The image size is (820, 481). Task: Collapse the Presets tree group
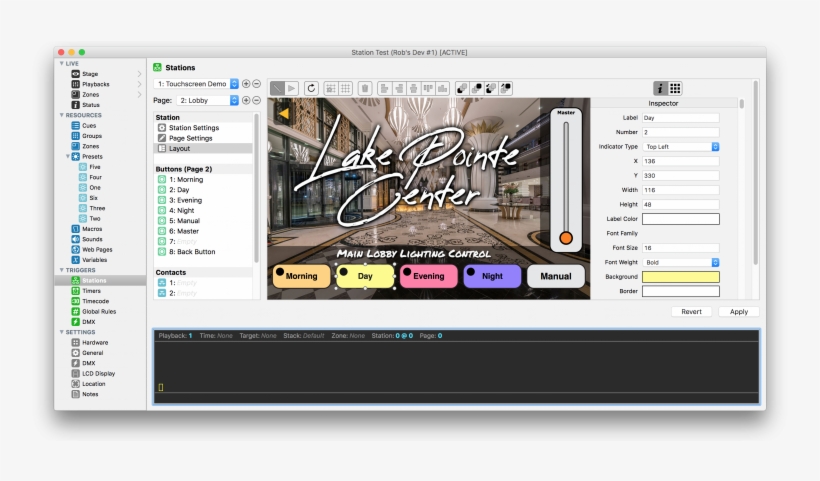coord(67,156)
